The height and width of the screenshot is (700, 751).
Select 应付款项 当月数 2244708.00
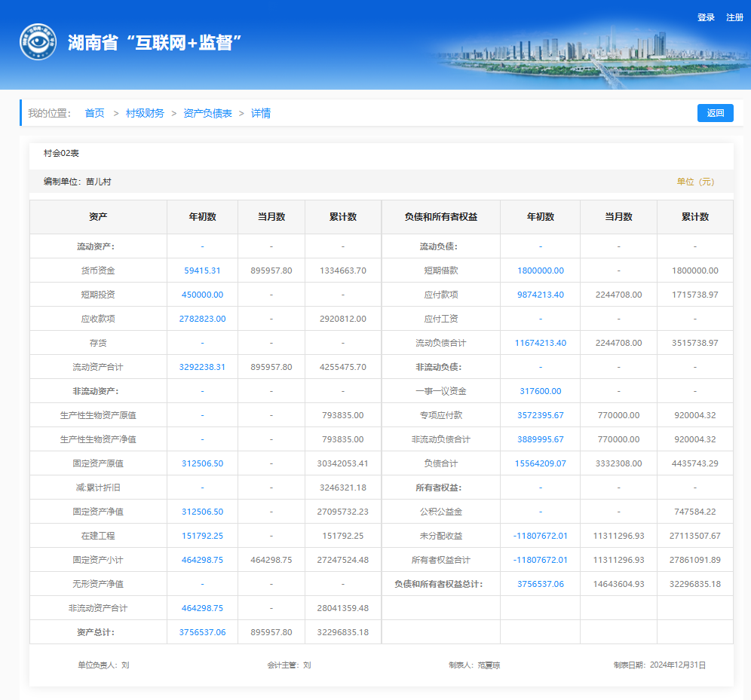619,295
